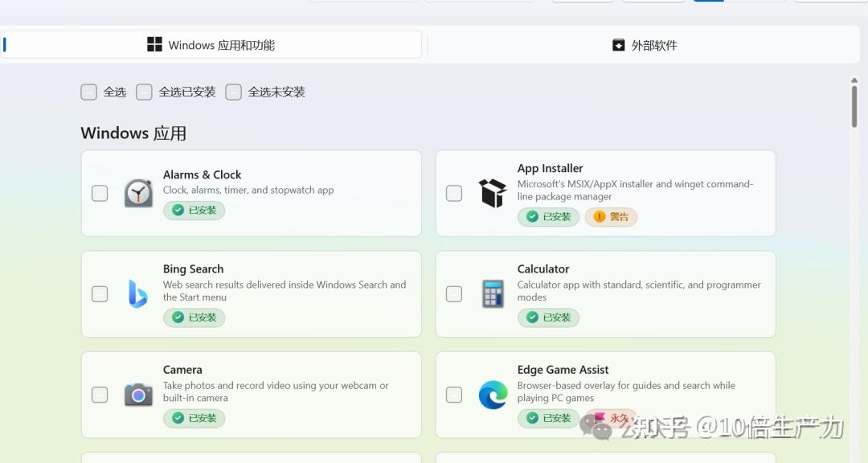
Task: Tick the App Installer checkbox
Action: pos(454,193)
